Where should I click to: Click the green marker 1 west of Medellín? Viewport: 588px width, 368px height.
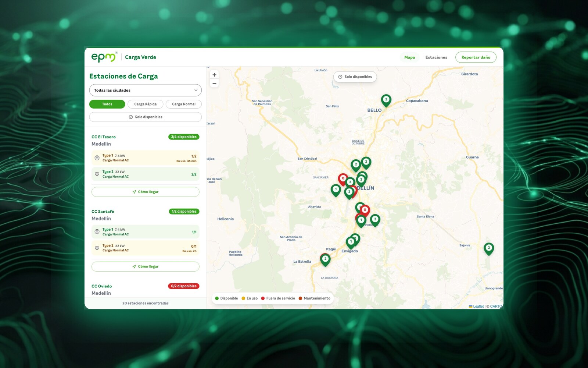pos(336,190)
